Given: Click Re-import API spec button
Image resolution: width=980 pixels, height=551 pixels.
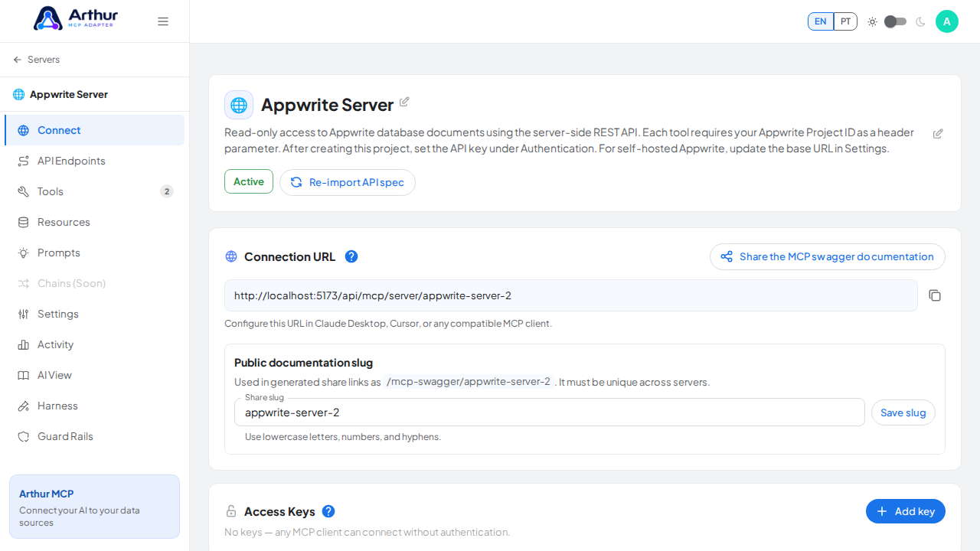Looking at the screenshot, I should click(x=348, y=182).
